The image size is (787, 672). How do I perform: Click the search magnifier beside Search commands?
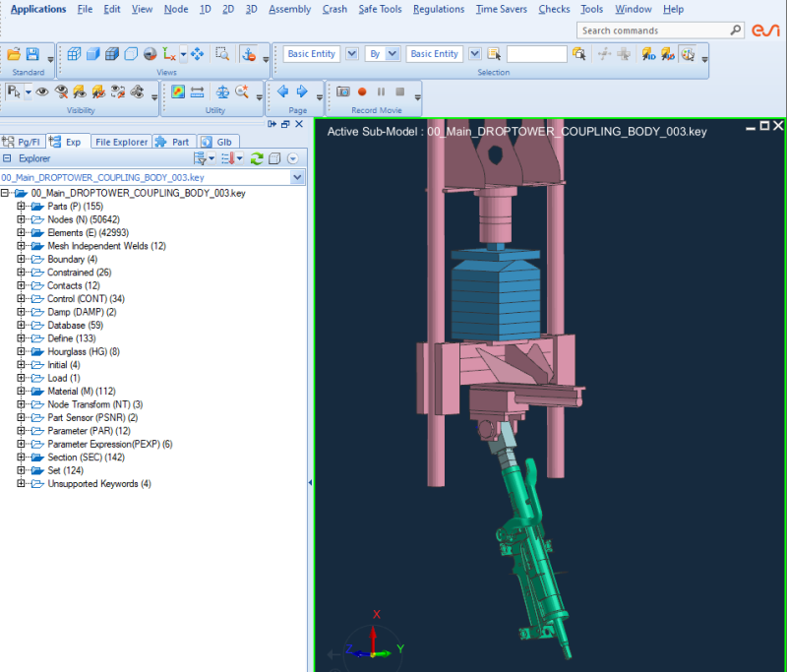pos(736,31)
